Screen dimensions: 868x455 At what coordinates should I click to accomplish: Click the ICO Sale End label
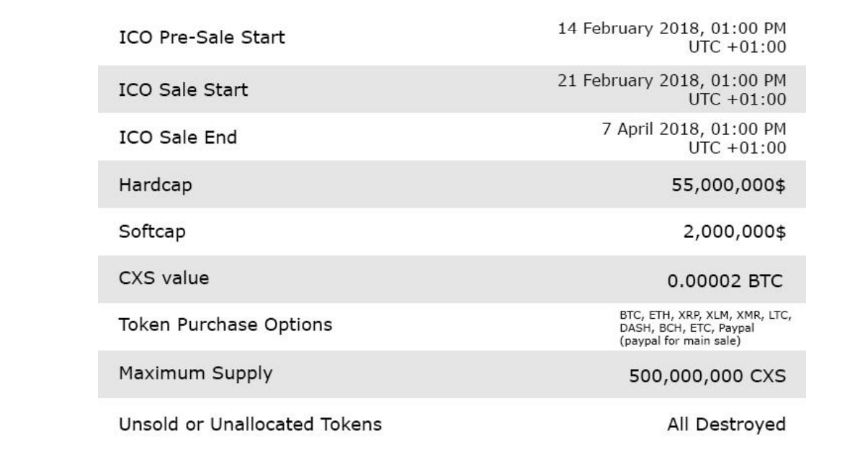(177, 137)
